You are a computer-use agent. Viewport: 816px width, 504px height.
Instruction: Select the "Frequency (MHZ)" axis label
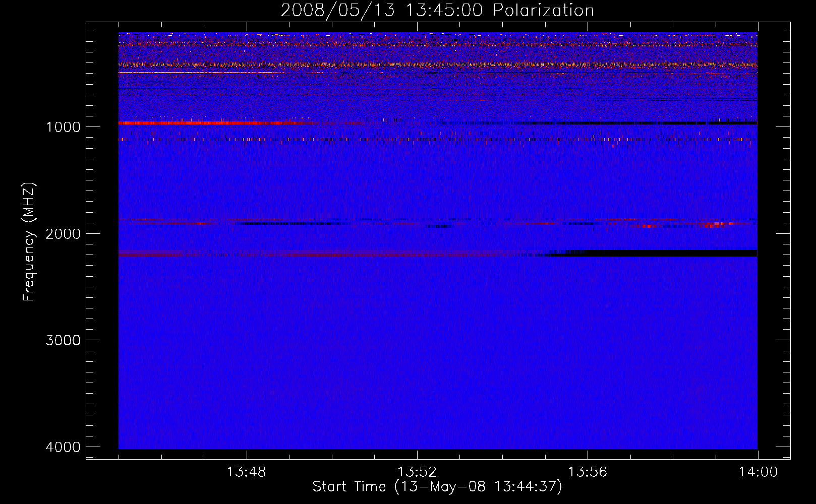[29, 242]
